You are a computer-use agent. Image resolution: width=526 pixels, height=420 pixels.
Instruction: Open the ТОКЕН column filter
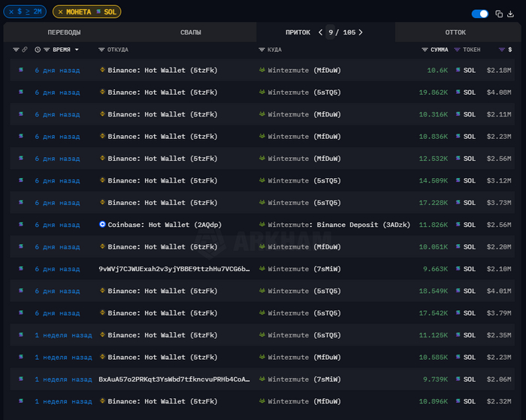click(x=457, y=50)
